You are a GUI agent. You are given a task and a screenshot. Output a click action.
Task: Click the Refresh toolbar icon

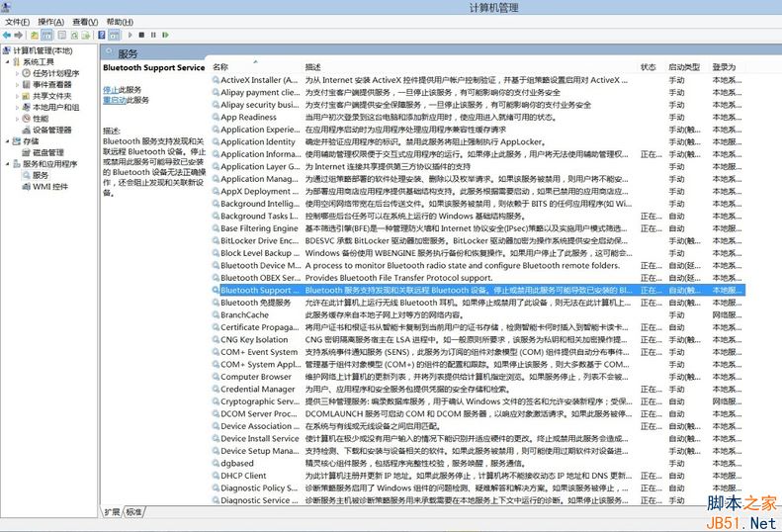click(x=74, y=35)
